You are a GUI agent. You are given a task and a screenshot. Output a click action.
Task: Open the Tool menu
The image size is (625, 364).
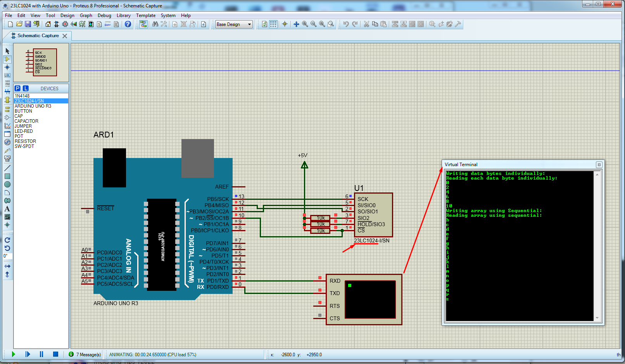pos(50,15)
